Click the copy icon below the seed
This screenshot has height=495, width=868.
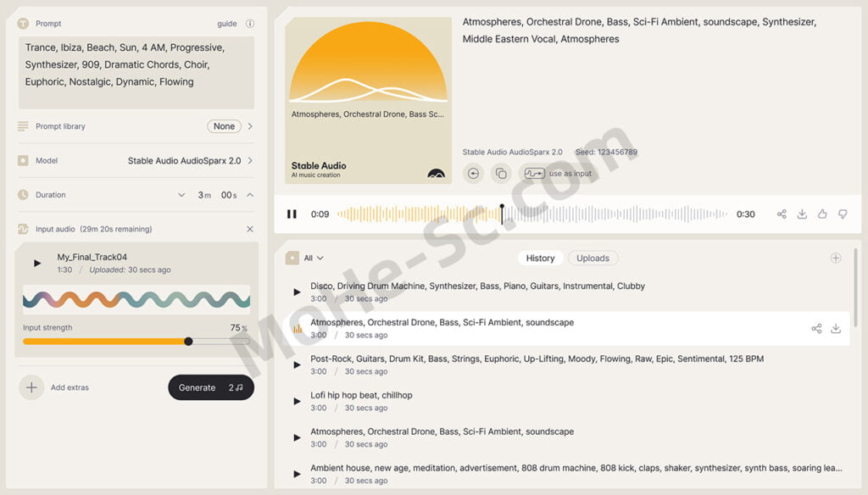501,173
